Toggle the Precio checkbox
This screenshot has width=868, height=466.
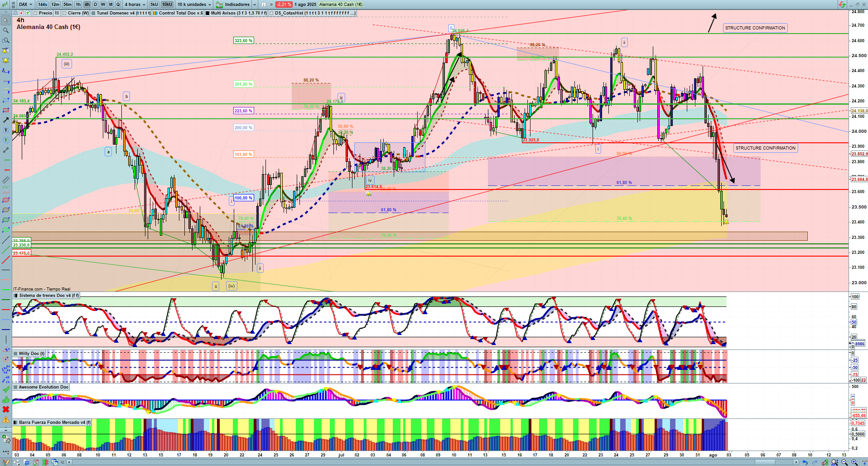coord(35,13)
